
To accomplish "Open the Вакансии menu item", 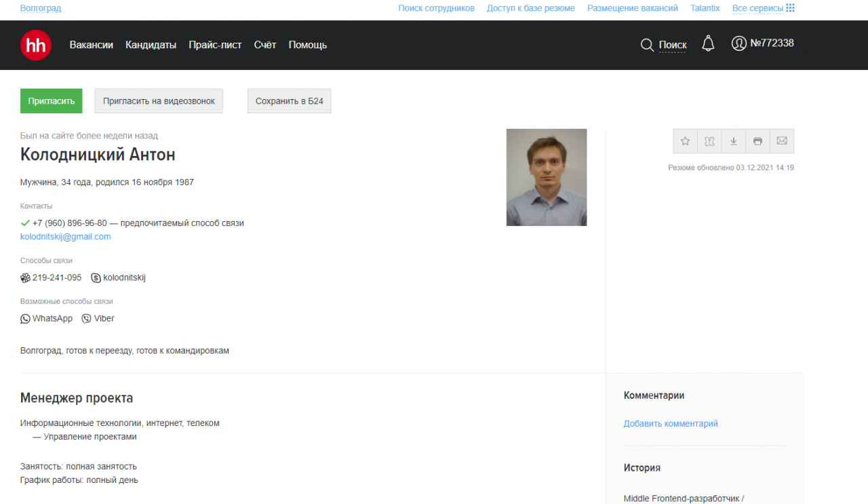I will pyautogui.click(x=91, y=45).
